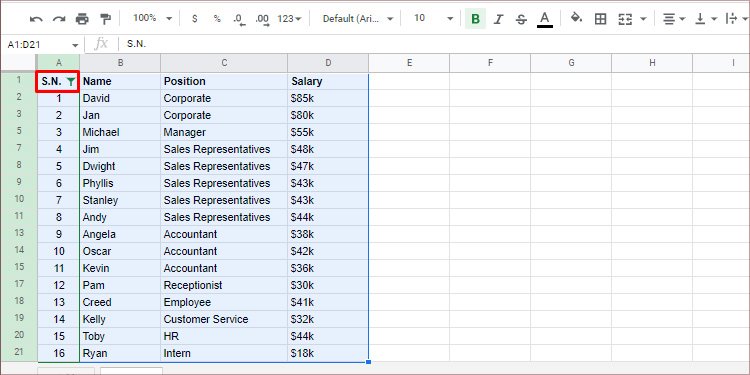The image size is (750, 375).
Task: Open vertical align dropdown
Action: point(706,19)
